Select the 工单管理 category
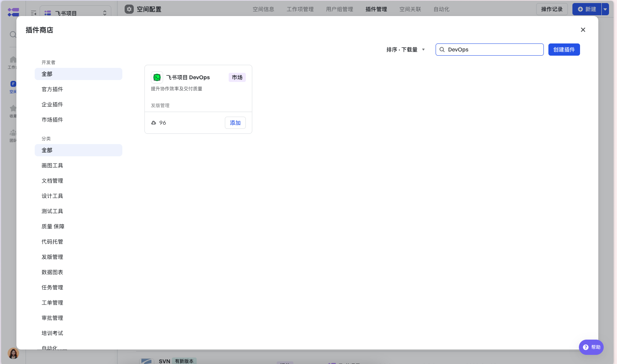Screen dimensions: 617x364 point(79,303)
